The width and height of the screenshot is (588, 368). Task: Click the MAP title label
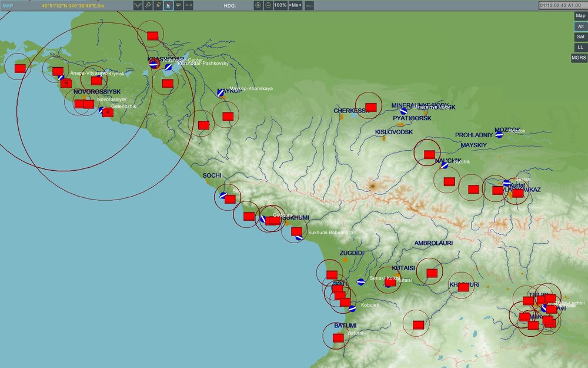[8, 6]
